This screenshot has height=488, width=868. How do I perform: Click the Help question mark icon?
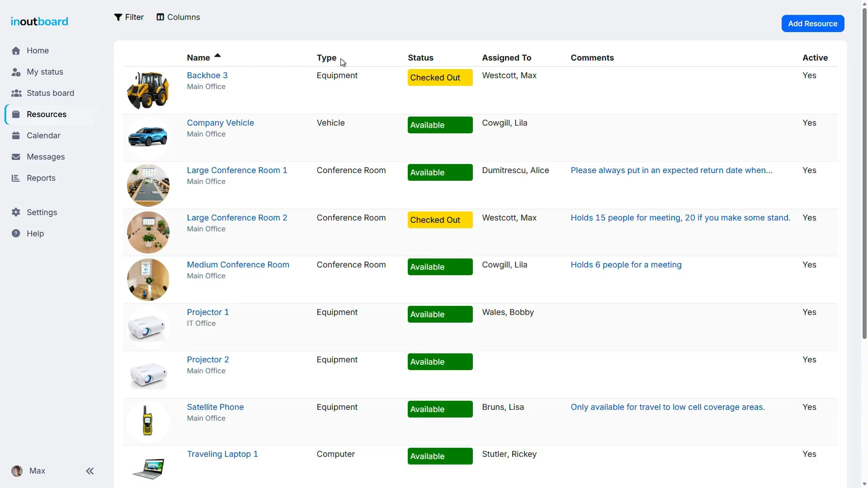(x=16, y=234)
